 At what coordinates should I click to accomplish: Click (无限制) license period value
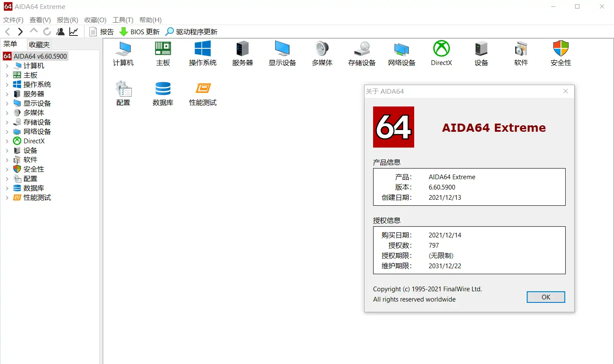[441, 256]
